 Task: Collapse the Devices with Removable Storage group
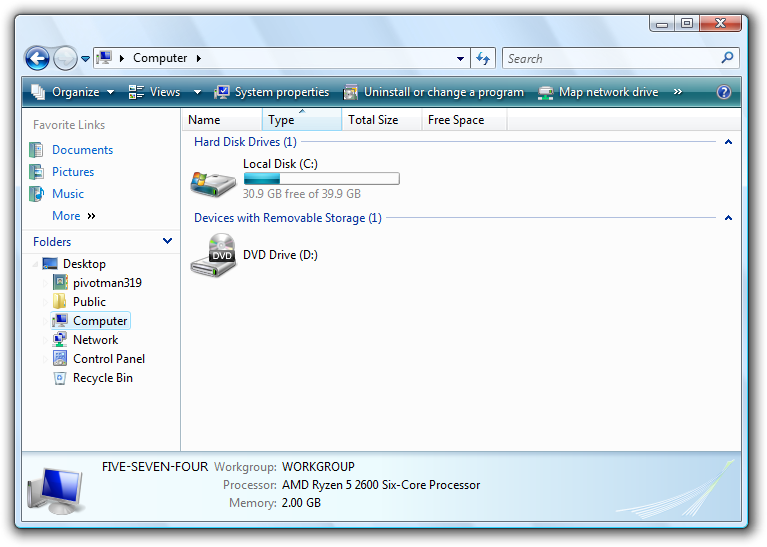(728, 218)
